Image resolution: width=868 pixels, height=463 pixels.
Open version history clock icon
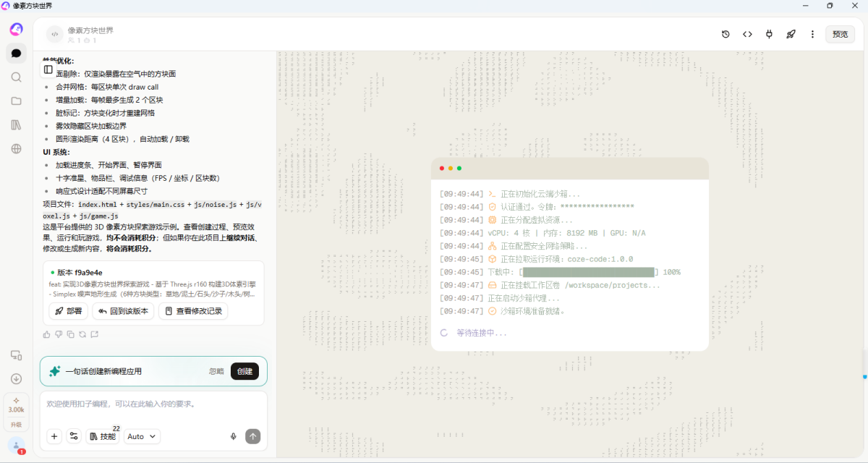click(x=726, y=34)
